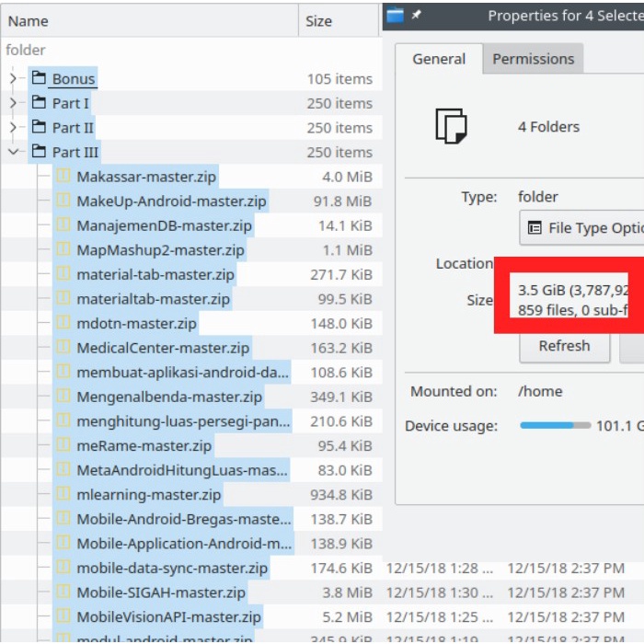Viewport: 644px width, 644px height.
Task: Select the Part I folder name
Action: point(70,103)
